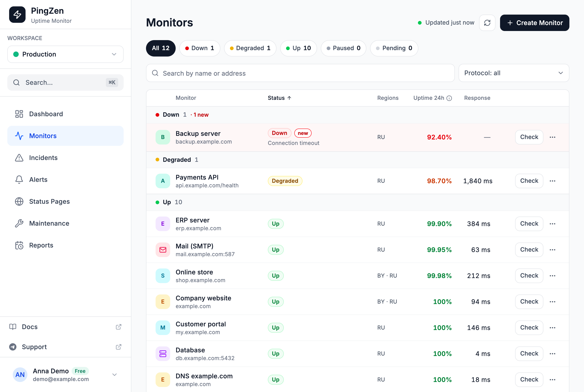Click the Docs external link icon
The height and width of the screenshot is (392, 584).
(x=119, y=327)
